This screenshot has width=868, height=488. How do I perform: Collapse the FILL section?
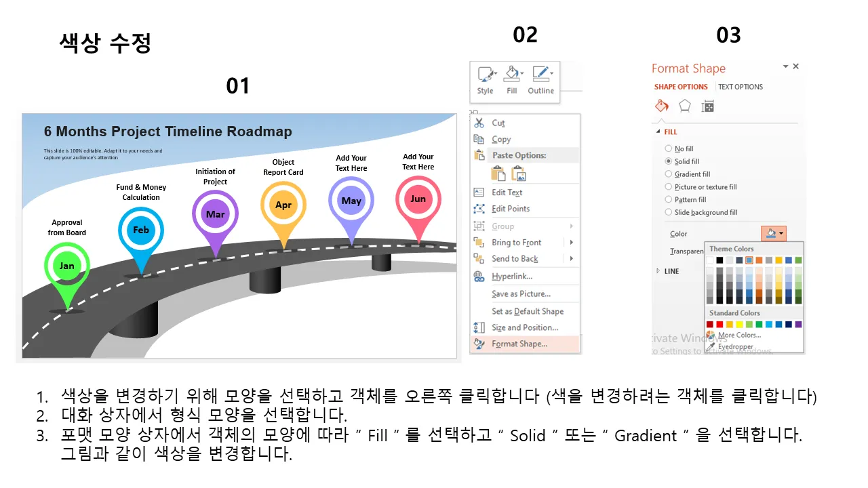[x=656, y=132]
